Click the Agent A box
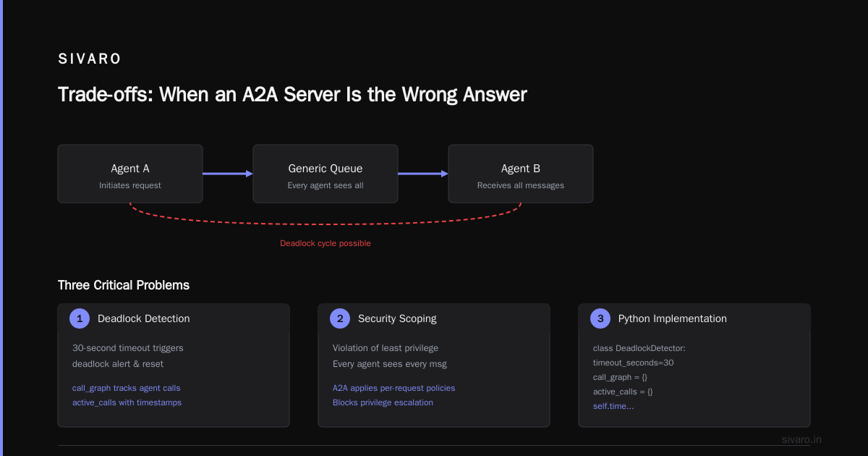Screen dimensions: 868x456 [130, 174]
